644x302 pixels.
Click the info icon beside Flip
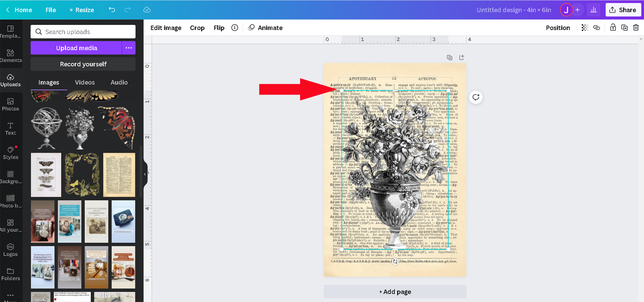(x=234, y=27)
